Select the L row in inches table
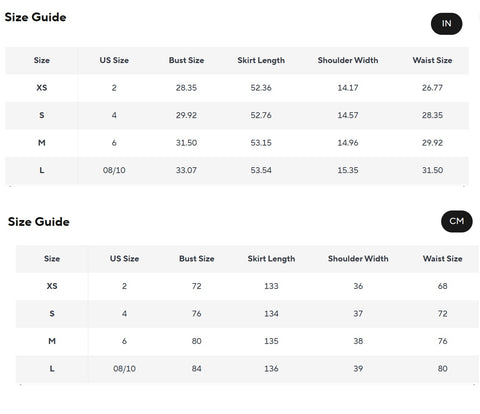The image size is (480, 414). pos(237,170)
